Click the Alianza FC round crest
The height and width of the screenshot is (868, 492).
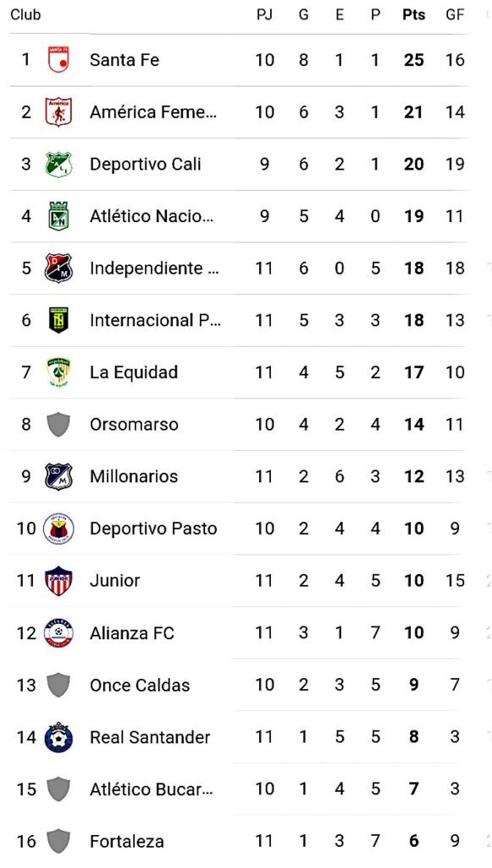tap(58, 632)
